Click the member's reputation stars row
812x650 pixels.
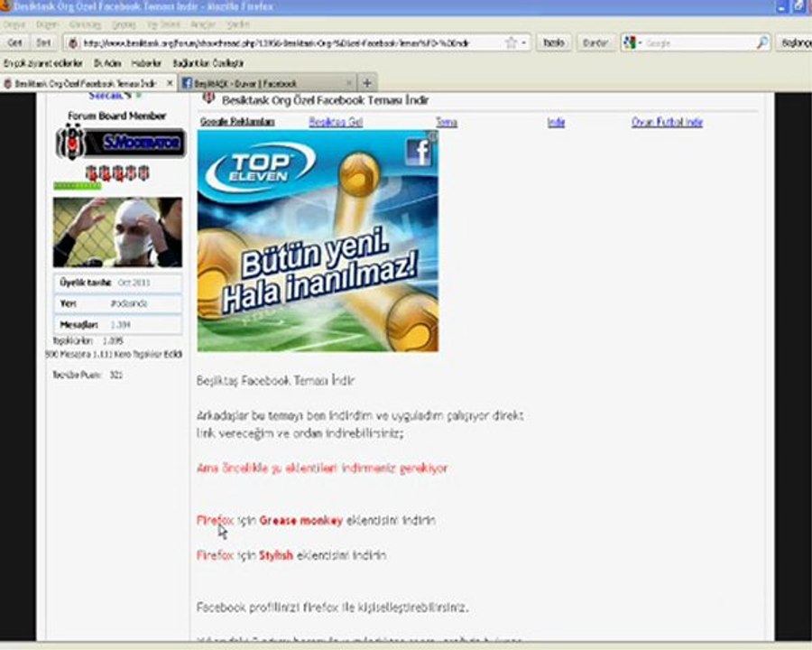click(117, 172)
